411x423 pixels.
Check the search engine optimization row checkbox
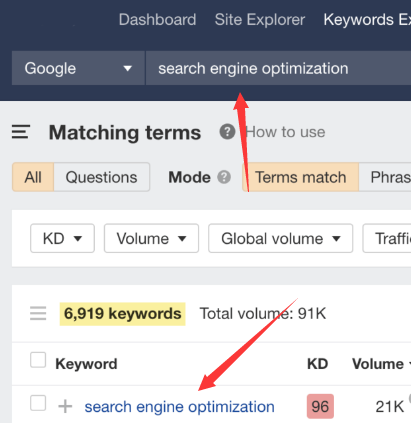(38, 403)
